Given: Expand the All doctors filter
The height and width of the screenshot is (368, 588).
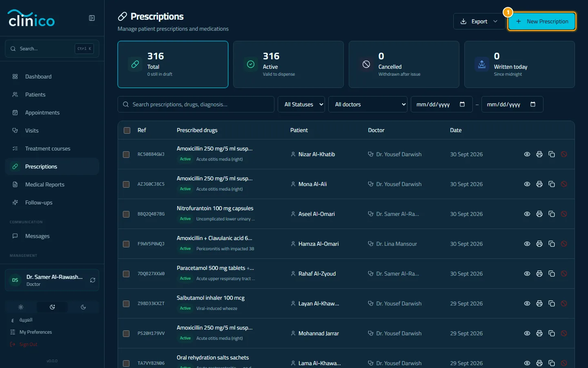Looking at the screenshot, I should click(368, 104).
